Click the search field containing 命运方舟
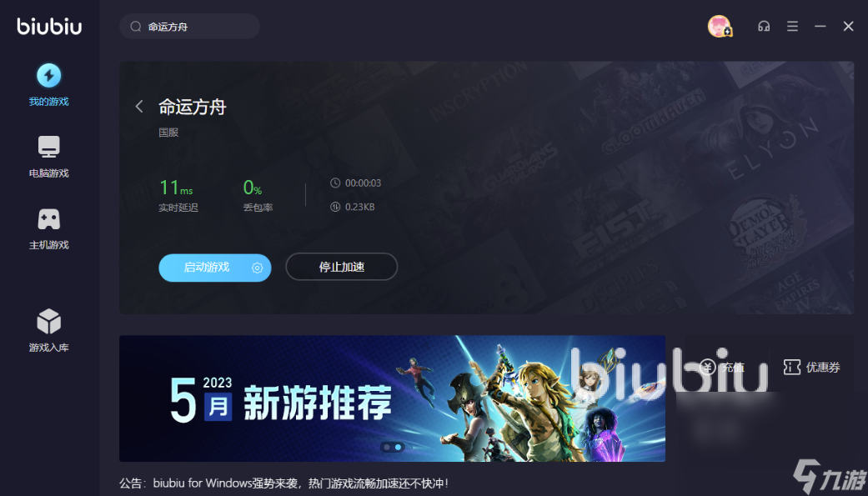Viewport: 868px width, 496px height. click(190, 27)
